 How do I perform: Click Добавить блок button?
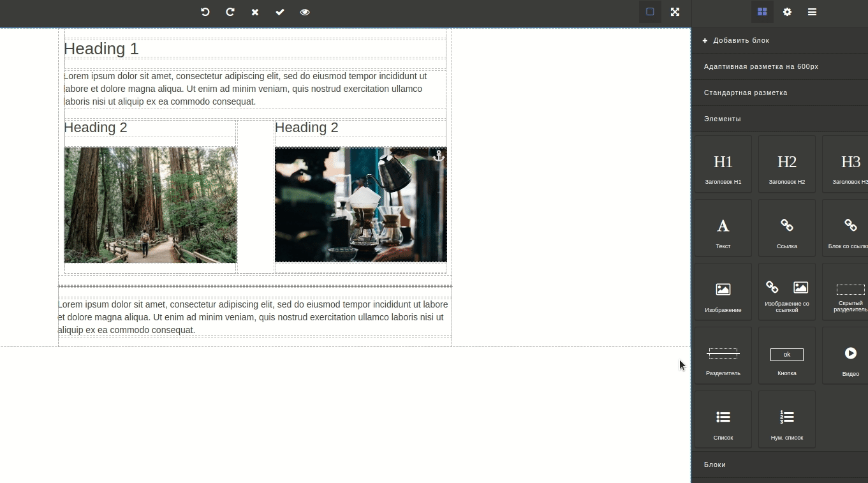tap(779, 40)
